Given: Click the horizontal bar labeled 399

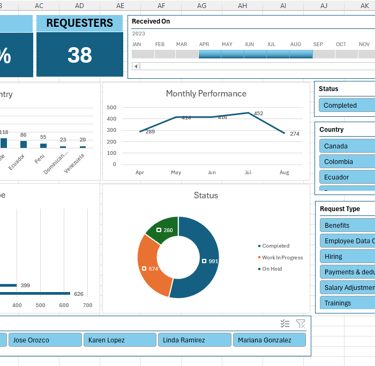Looking at the screenshot, I should coord(8,285).
